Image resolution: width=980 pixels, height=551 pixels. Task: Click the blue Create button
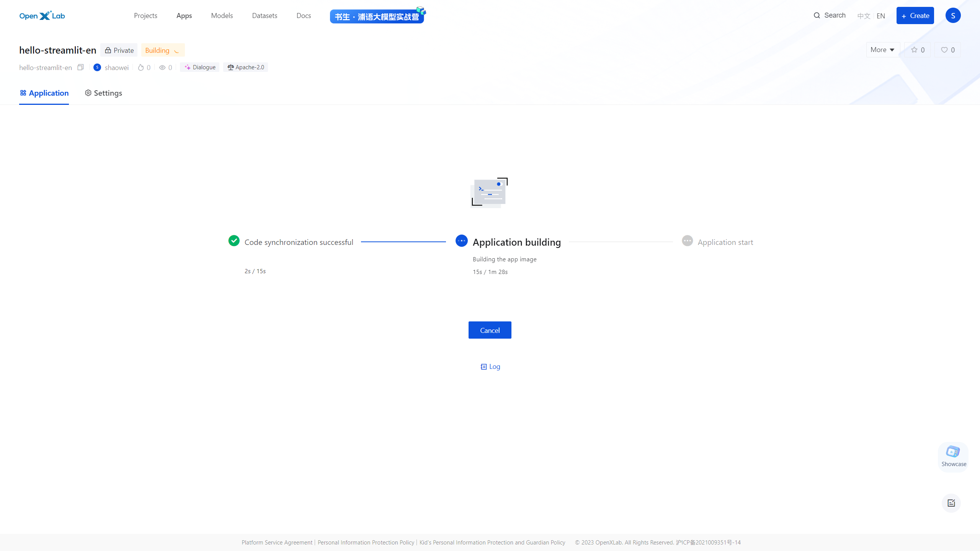point(915,16)
